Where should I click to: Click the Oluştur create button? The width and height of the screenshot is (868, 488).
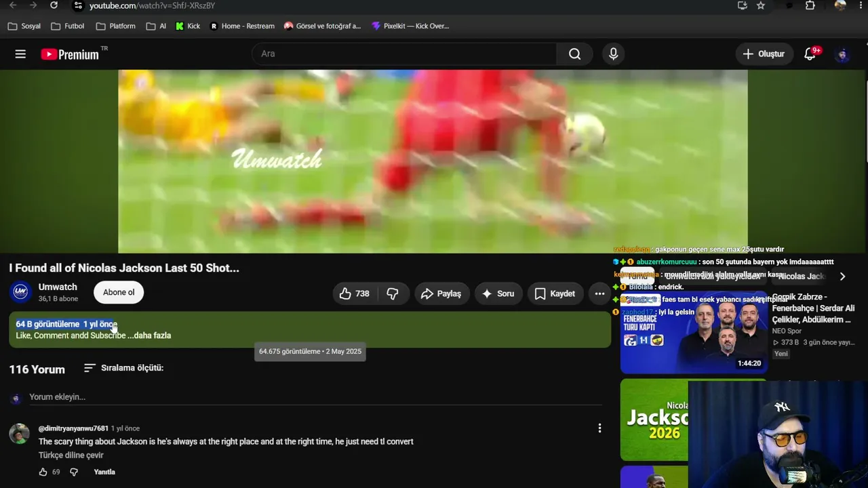764,54
